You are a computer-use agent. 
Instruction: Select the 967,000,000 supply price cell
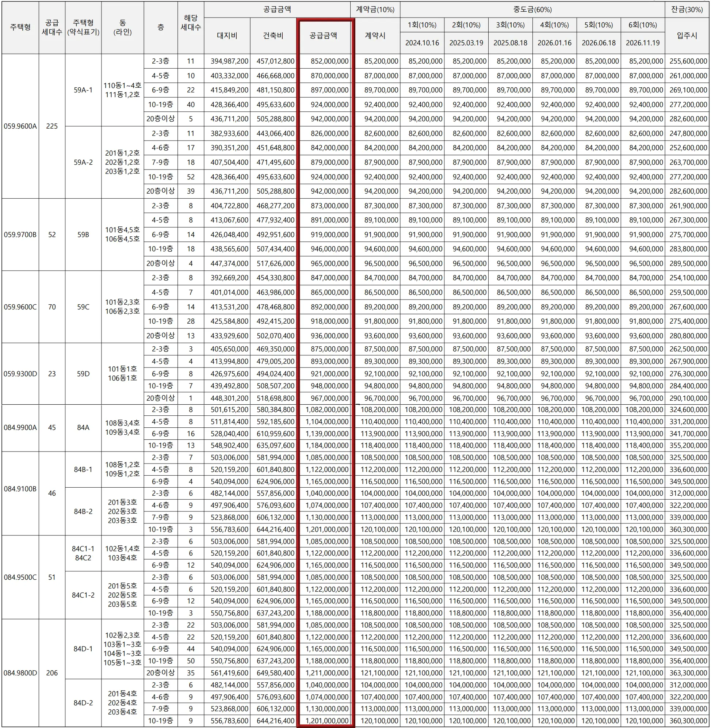(329, 398)
